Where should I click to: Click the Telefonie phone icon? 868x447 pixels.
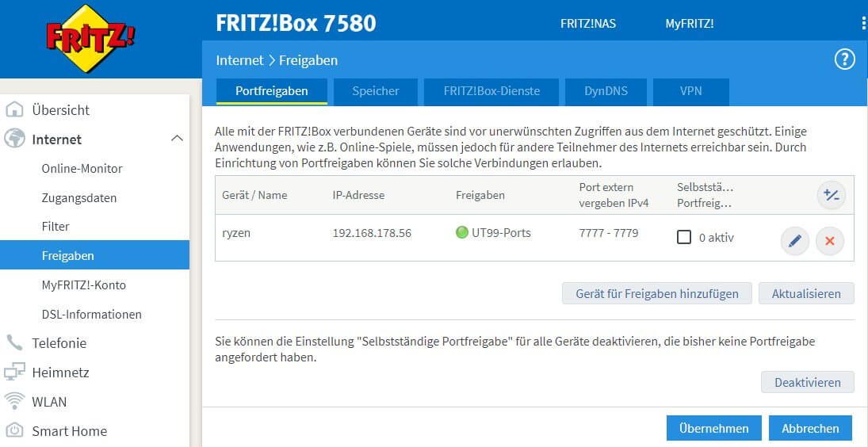click(x=14, y=343)
